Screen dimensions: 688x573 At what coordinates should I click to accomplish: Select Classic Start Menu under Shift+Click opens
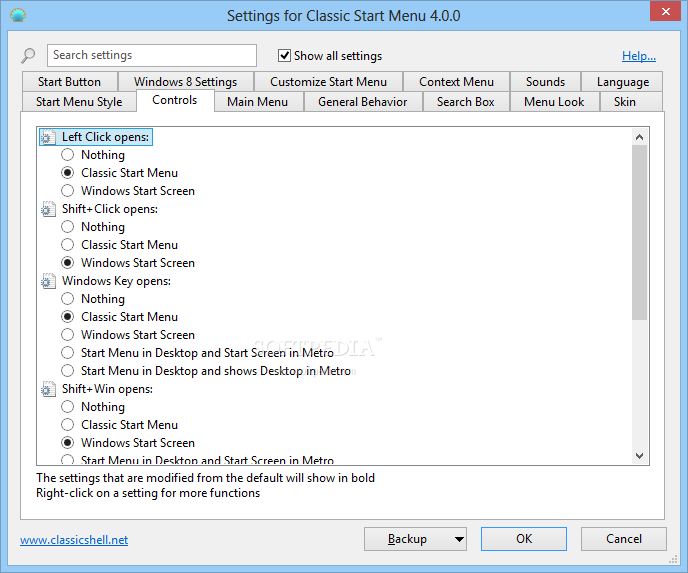[x=67, y=244]
